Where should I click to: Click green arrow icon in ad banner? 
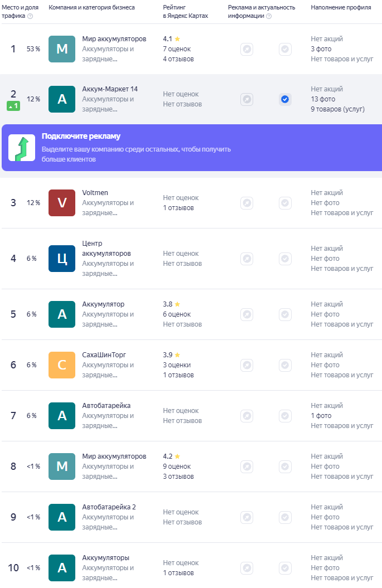[x=22, y=148]
